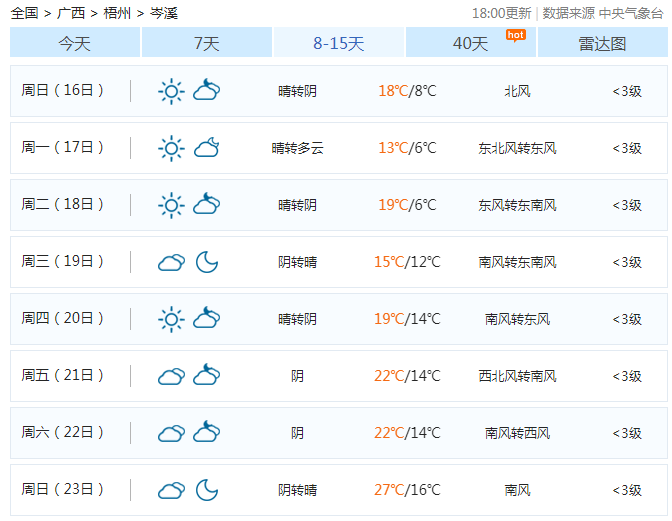The height and width of the screenshot is (521, 672).
Task: Switch to the 今天 forecast tab
Action: (x=75, y=43)
